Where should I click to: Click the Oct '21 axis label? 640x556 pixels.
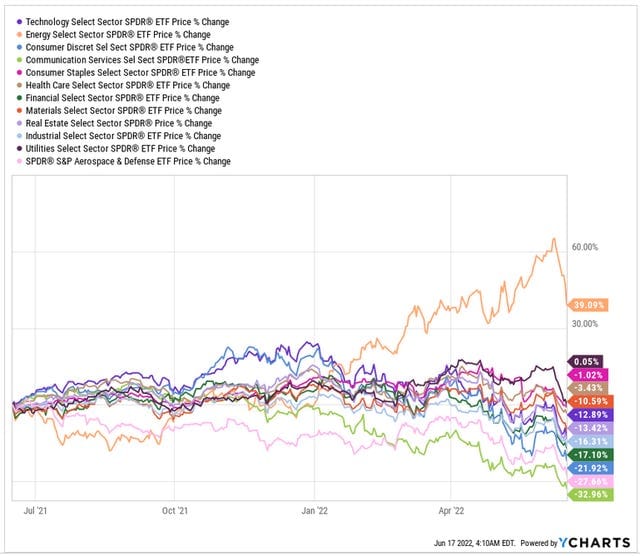point(175,511)
